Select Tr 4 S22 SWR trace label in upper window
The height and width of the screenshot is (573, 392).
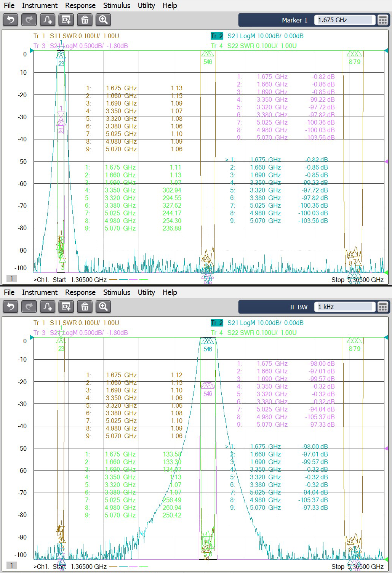(254, 46)
